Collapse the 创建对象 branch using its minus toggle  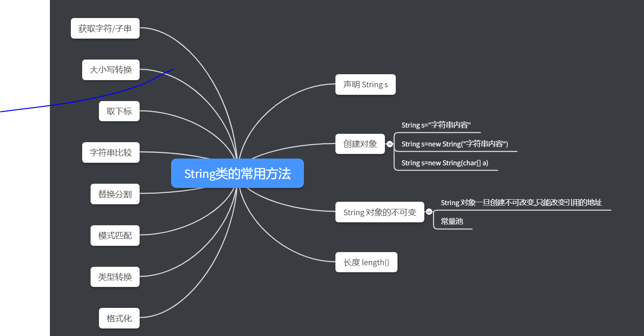(390, 143)
